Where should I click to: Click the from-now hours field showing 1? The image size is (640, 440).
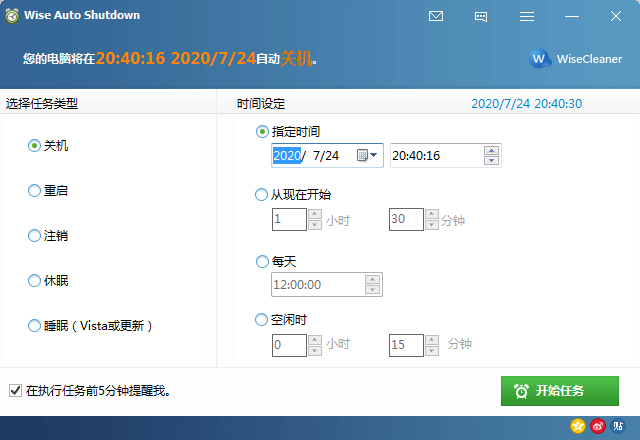click(x=289, y=220)
